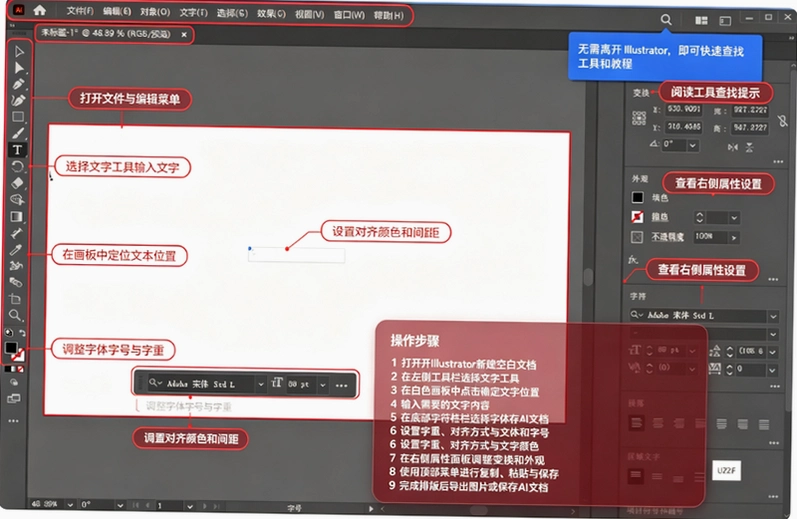Select the Pen tool

(x=18, y=84)
